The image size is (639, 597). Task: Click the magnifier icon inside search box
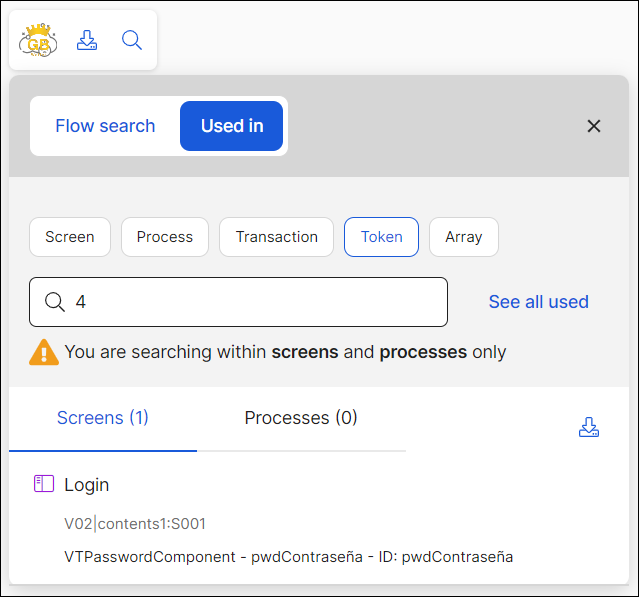tap(54, 302)
